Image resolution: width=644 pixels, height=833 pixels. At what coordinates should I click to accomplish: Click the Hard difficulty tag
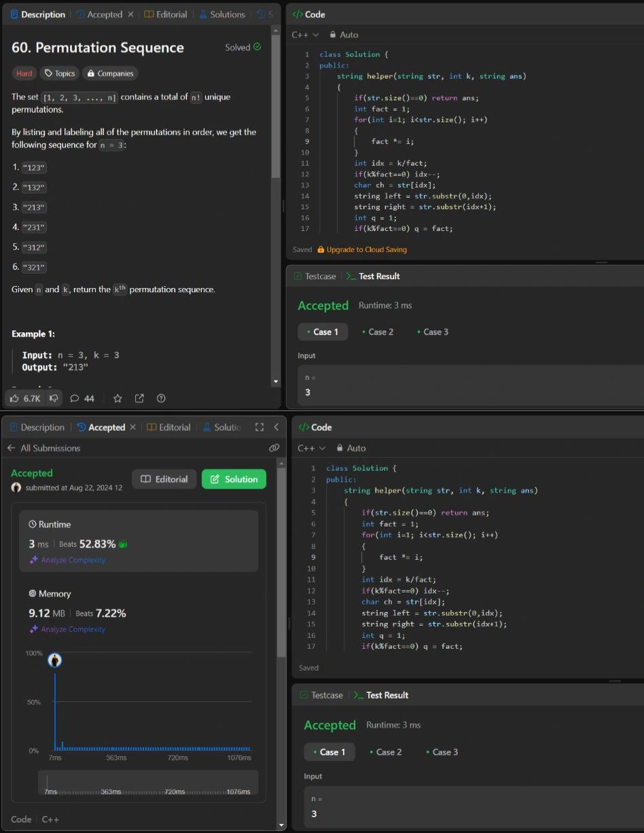pos(24,73)
